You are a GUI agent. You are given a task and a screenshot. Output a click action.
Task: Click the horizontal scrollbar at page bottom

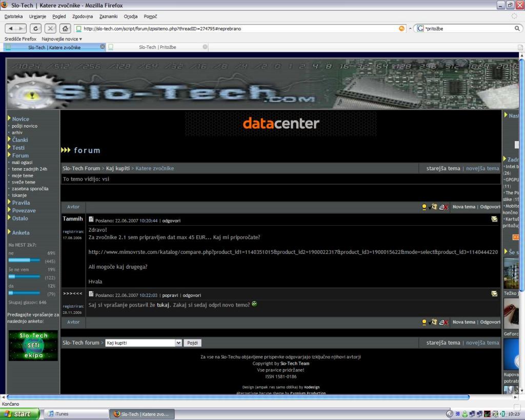[238, 397]
